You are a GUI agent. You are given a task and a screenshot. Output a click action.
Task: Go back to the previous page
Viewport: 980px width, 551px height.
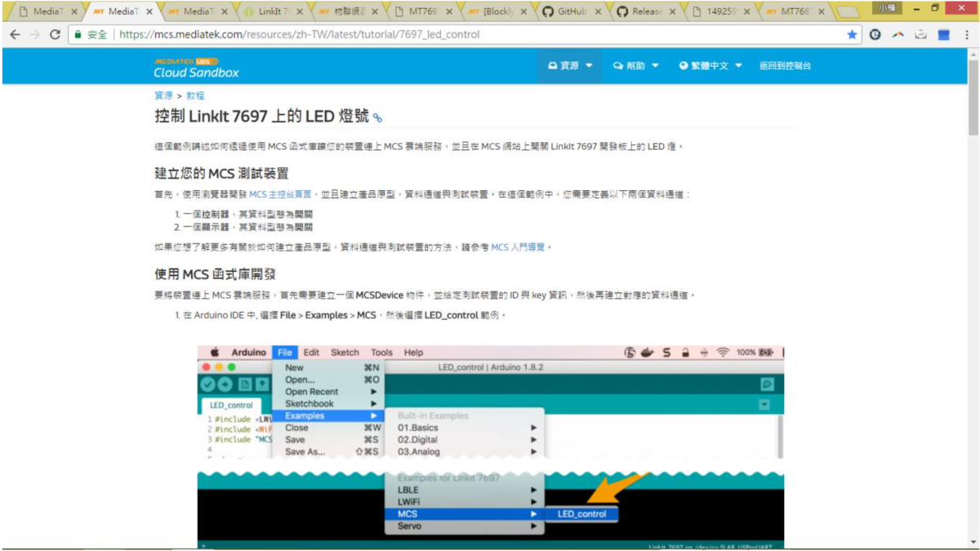[15, 35]
